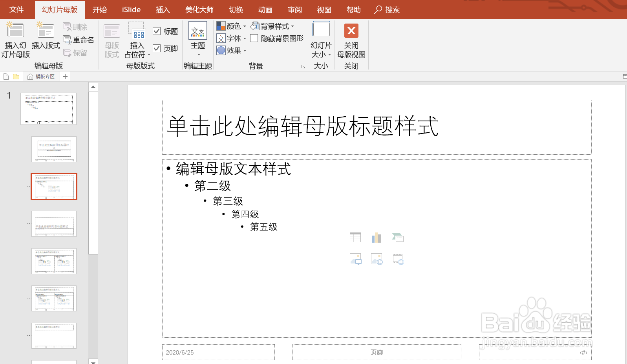The image size is (627, 364).
Task: Switch to Review (审阅) tab
Action: point(295,9)
